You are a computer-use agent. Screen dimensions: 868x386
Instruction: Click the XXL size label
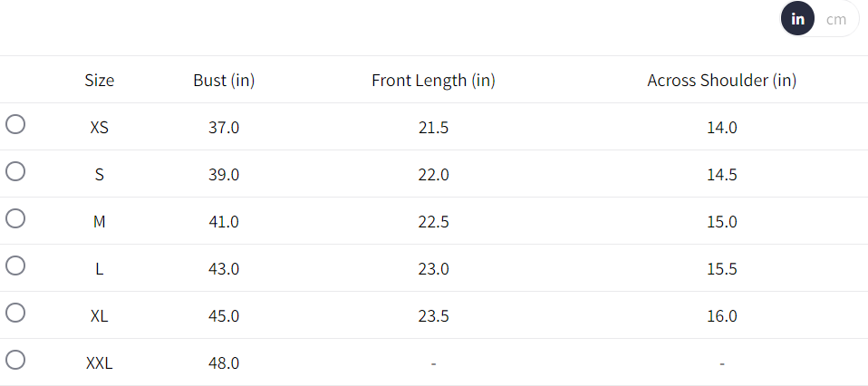[100, 363]
